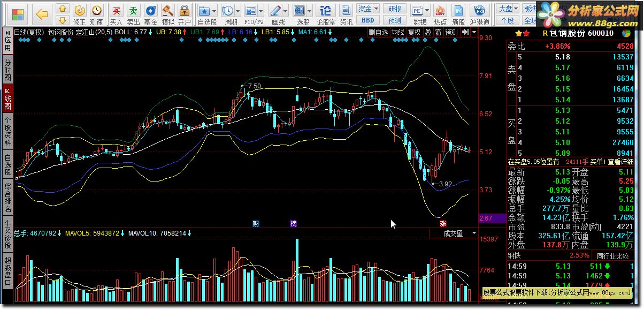Toggle the 均线 moving average display
644x310 pixels.
point(397,32)
